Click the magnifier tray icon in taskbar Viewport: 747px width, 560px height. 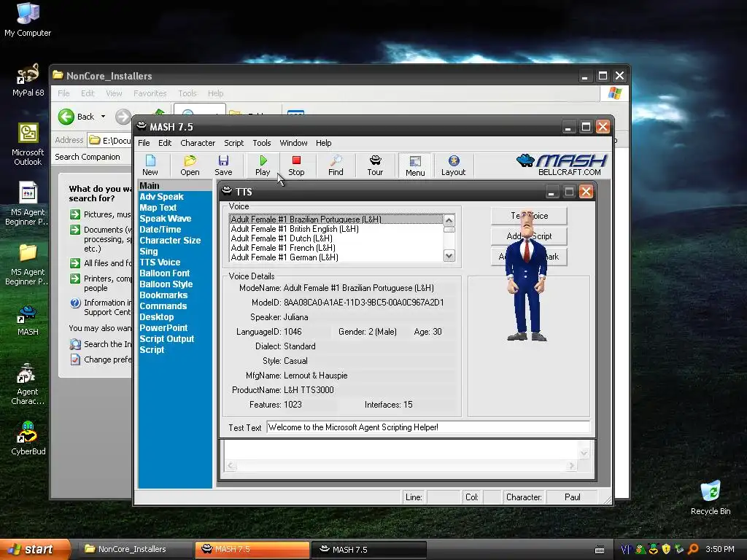click(x=693, y=549)
